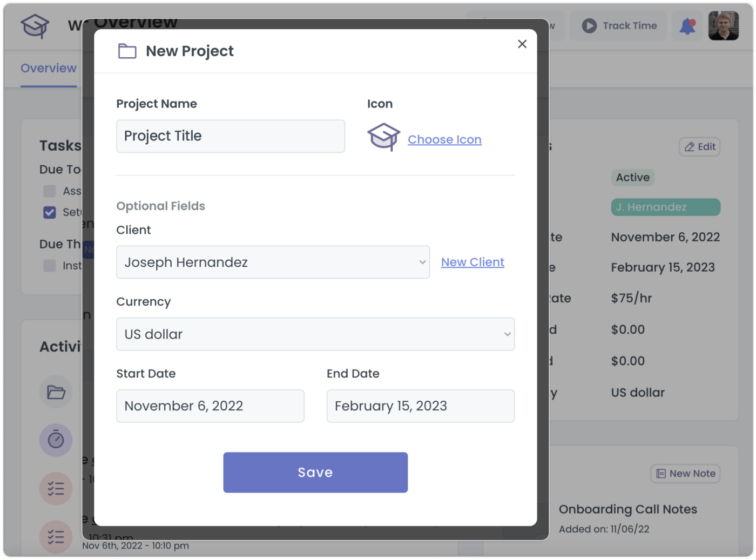Select the Track Time play icon
Viewport: 756px width, 560px height.
coord(588,25)
